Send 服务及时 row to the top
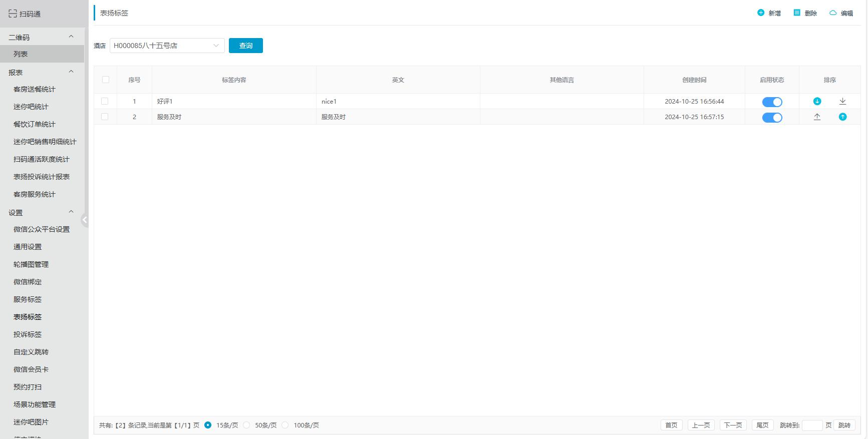The image size is (868, 439). coord(817,117)
